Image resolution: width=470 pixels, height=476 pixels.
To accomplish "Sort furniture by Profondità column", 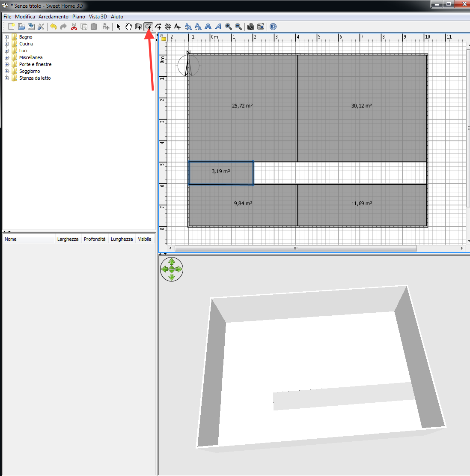I will tap(95, 239).
